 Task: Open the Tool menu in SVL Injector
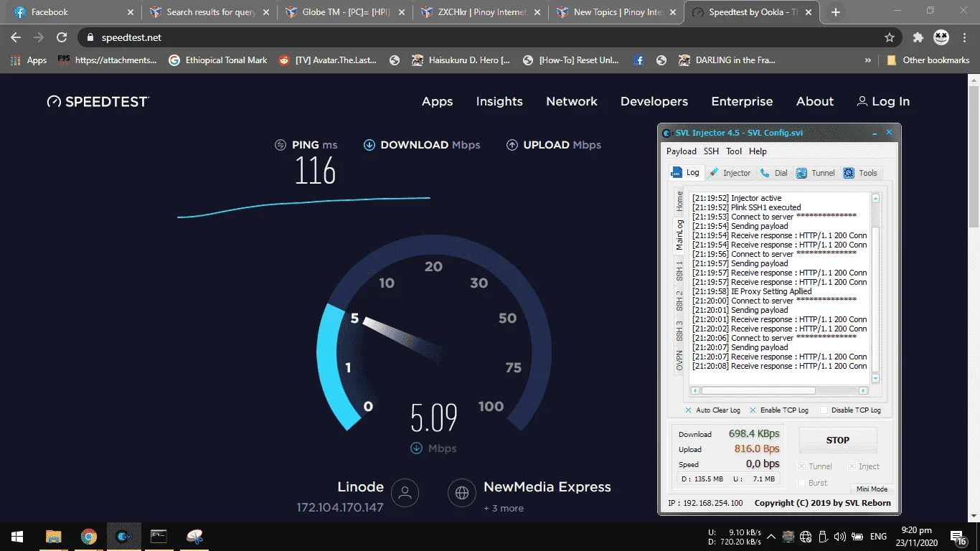point(734,151)
